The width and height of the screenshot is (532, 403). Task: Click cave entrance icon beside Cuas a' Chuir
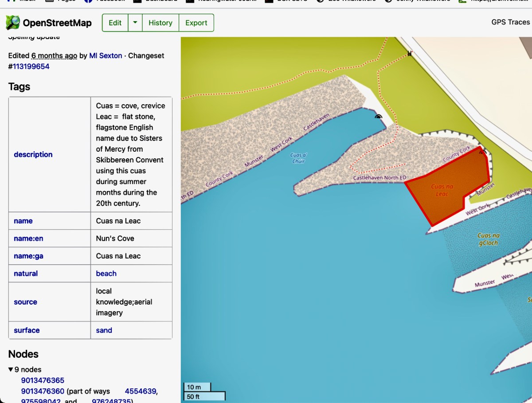[378, 117]
